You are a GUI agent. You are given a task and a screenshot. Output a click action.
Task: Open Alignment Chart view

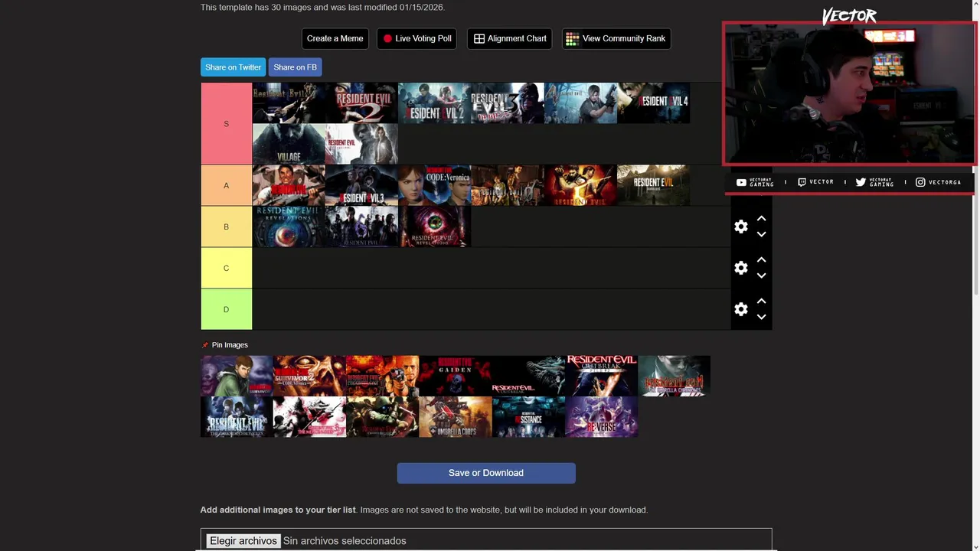(510, 38)
